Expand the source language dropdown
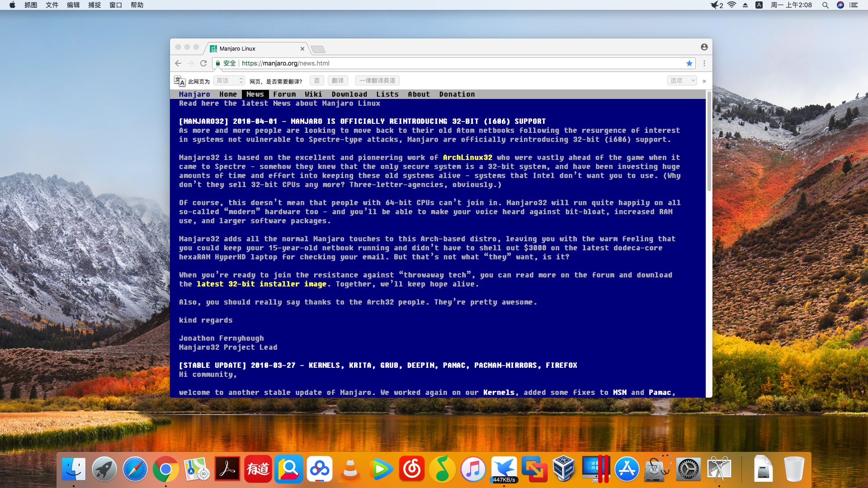This screenshot has width=868, height=488. pyautogui.click(x=229, y=81)
